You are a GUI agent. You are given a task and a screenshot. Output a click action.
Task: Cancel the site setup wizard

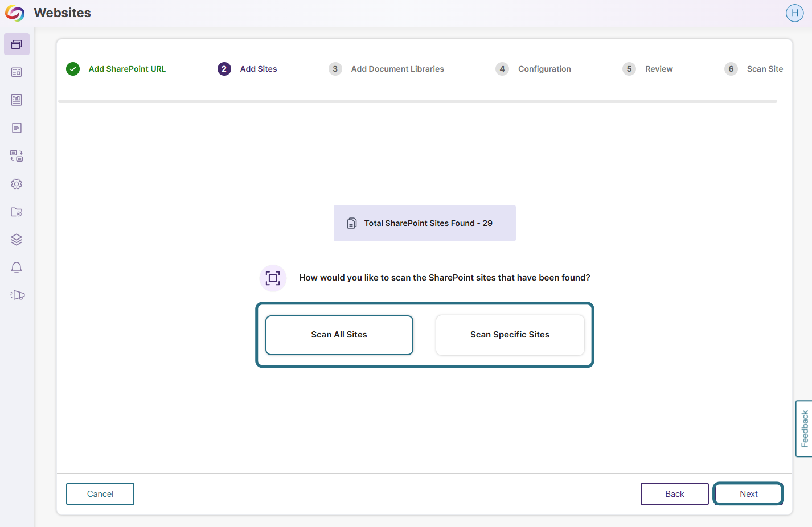tap(100, 494)
